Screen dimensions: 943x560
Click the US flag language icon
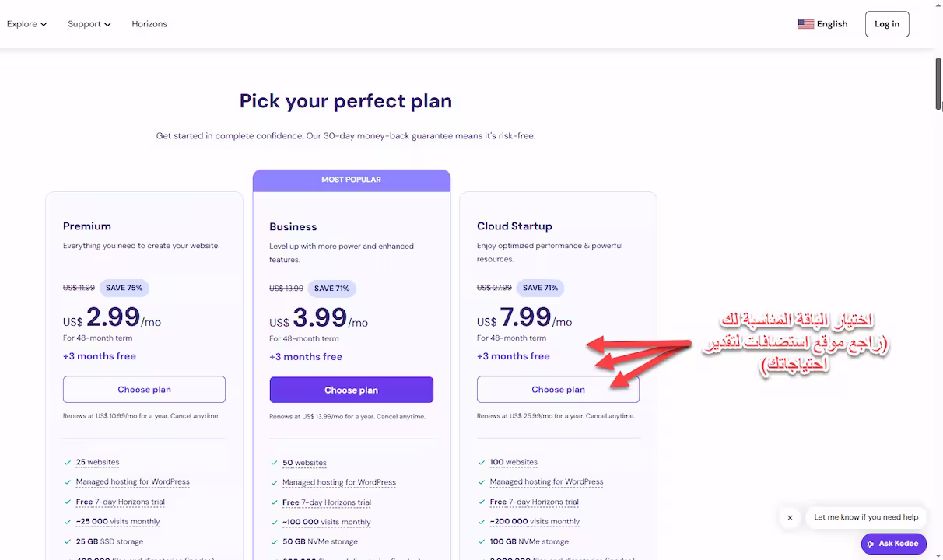(805, 24)
